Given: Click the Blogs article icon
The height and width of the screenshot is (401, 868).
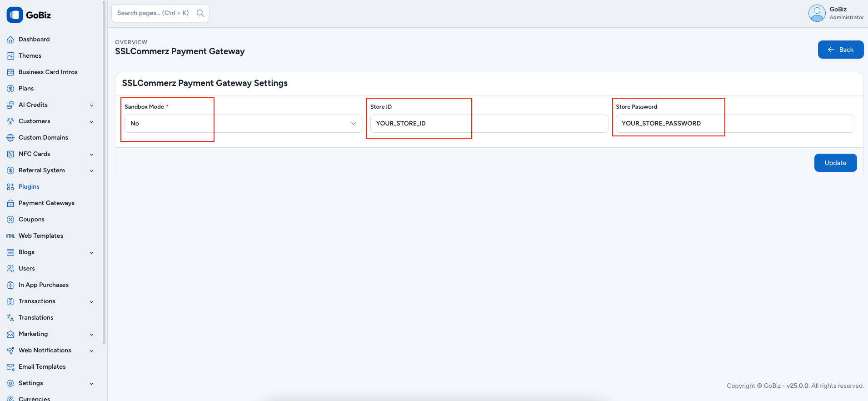Looking at the screenshot, I should point(10,252).
